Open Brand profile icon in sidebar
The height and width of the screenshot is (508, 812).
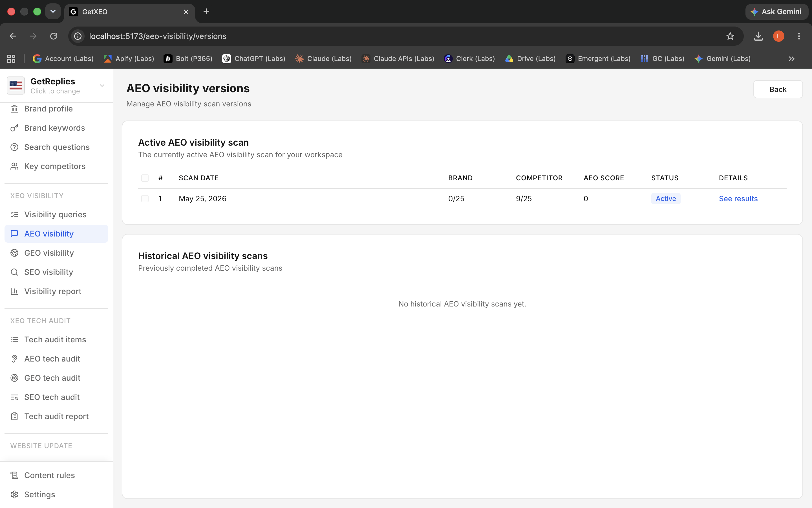point(14,109)
